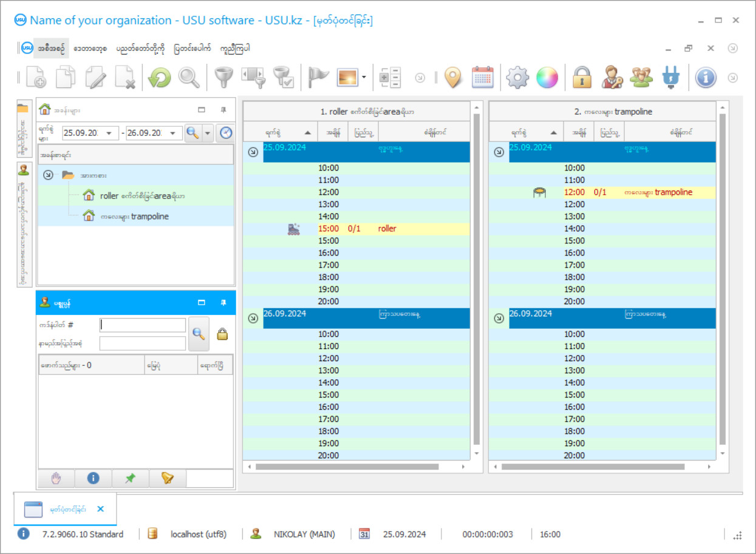
Task: Click the power plug connection icon
Action: click(671, 78)
